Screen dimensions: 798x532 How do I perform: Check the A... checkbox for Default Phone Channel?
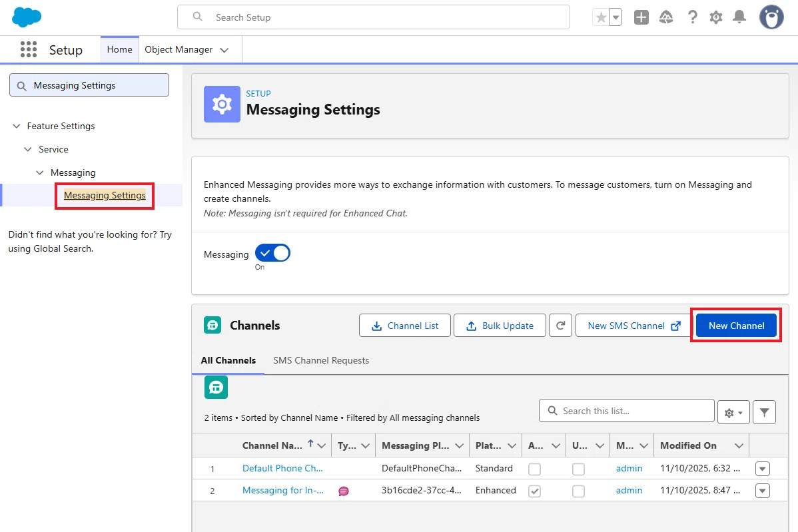pyautogui.click(x=534, y=469)
